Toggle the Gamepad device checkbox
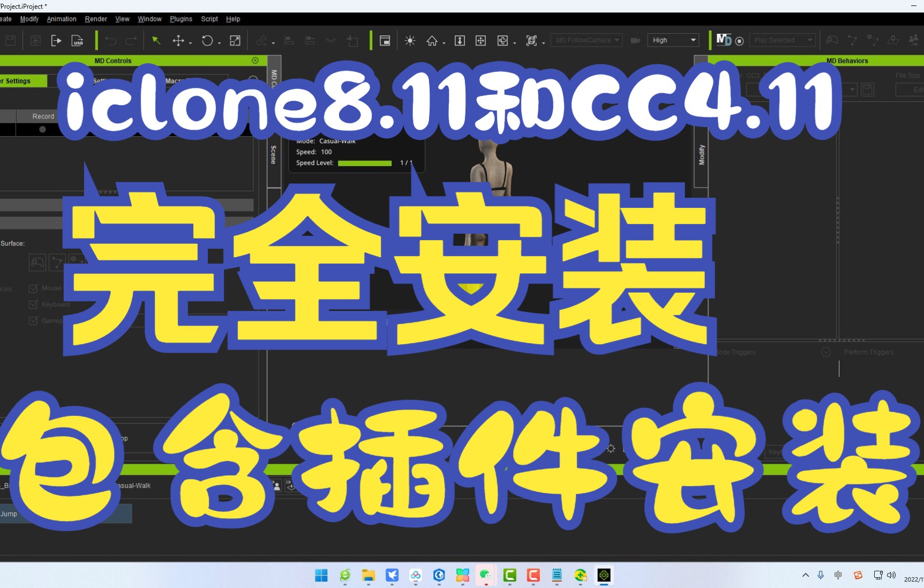 [x=33, y=321]
